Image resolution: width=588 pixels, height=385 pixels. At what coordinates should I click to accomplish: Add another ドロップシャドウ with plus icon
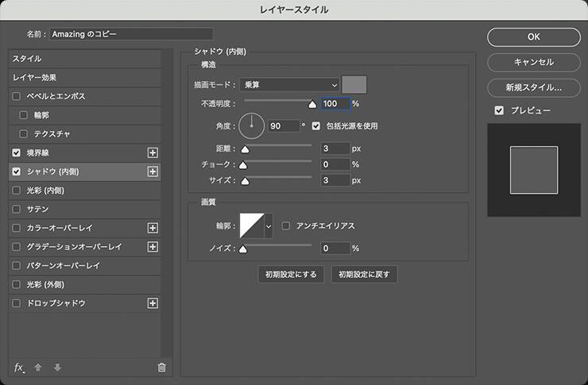tap(153, 303)
